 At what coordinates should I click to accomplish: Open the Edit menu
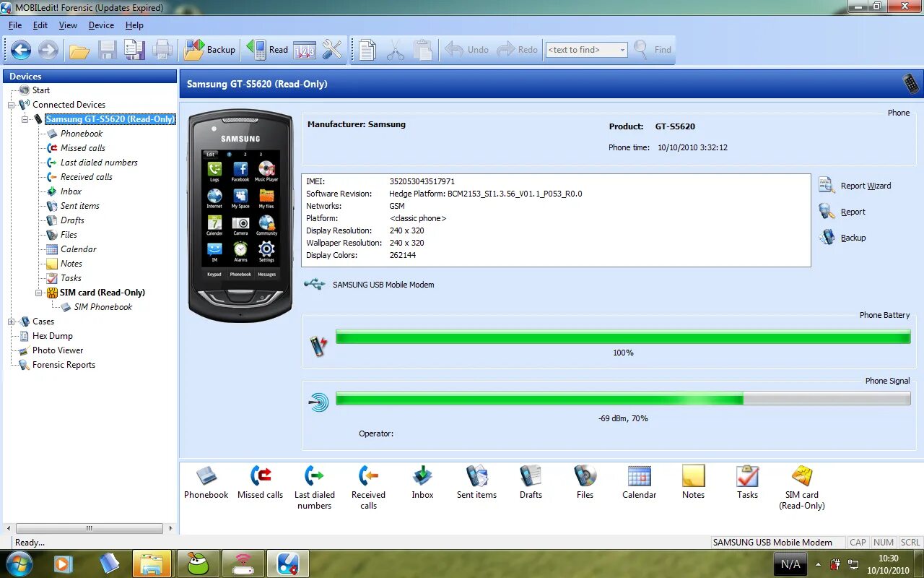[40, 25]
